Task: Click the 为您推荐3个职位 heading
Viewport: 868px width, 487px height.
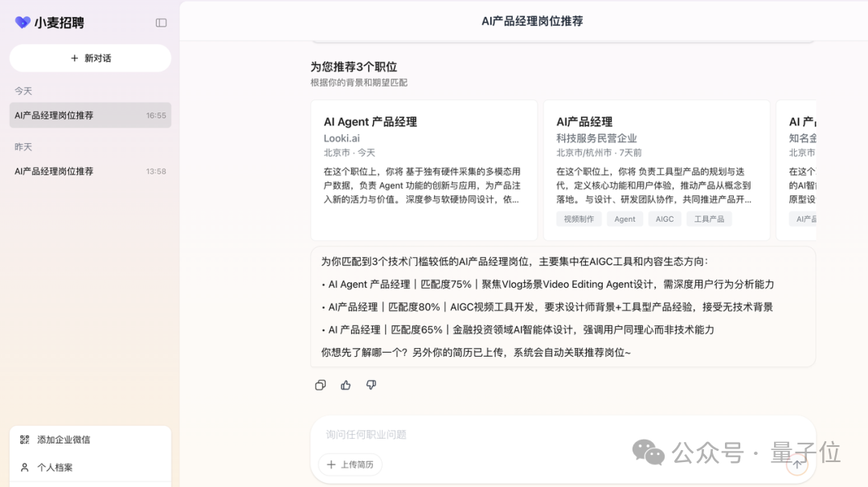Action: pos(354,67)
